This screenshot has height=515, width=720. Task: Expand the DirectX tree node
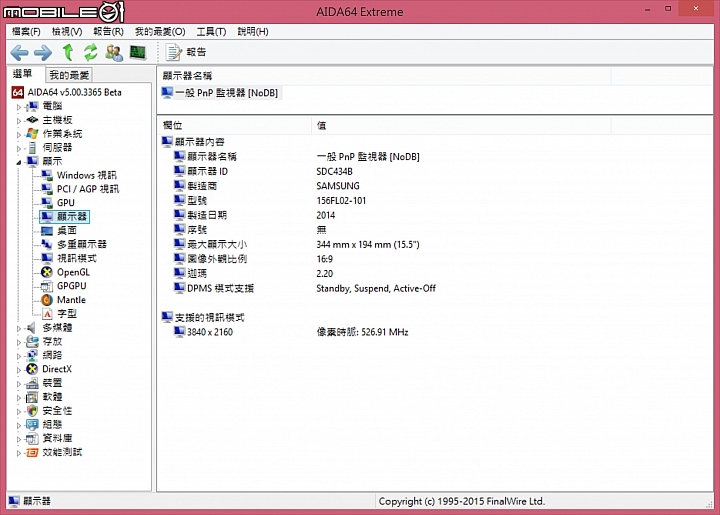point(19,369)
